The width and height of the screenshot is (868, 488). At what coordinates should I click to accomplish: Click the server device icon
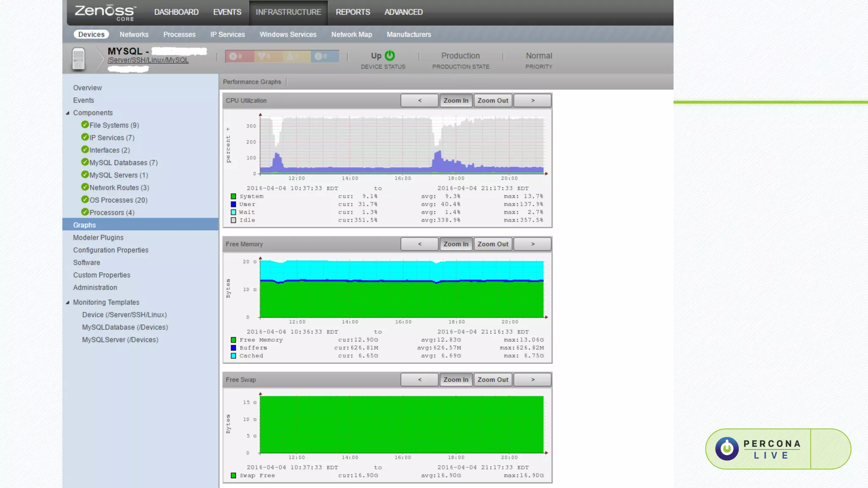pyautogui.click(x=78, y=58)
